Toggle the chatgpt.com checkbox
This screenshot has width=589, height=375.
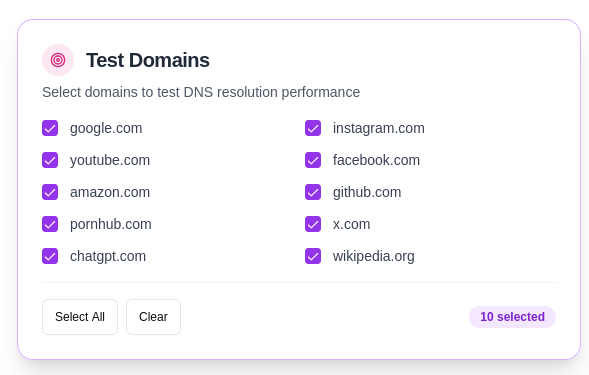point(50,256)
